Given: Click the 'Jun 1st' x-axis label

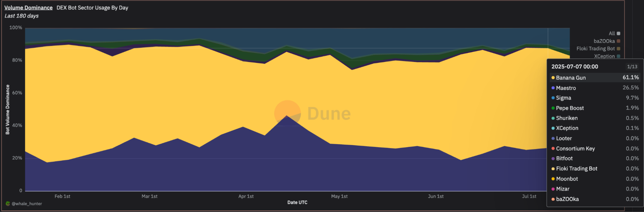Looking at the screenshot, I should [436, 196].
